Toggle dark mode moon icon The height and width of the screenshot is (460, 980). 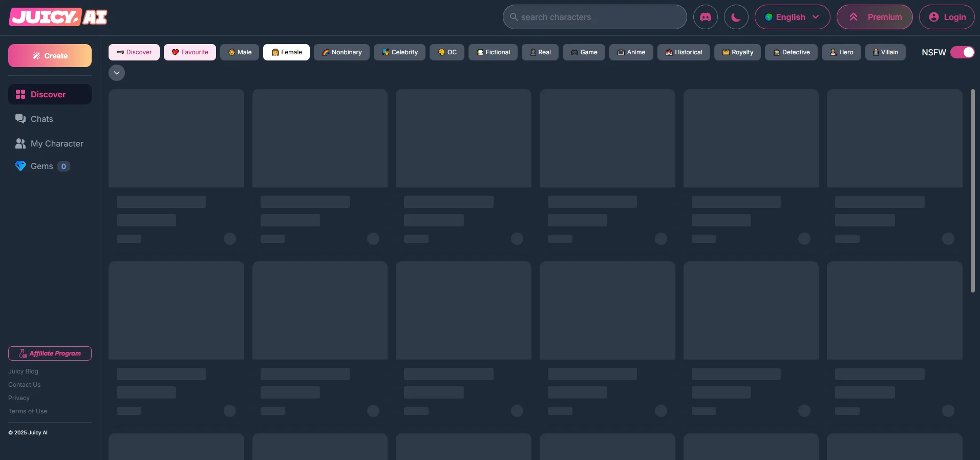736,17
